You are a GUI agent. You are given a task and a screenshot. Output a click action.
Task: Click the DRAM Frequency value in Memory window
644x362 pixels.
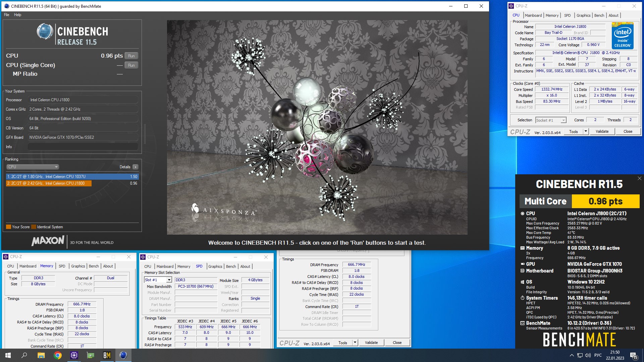pos(82,304)
